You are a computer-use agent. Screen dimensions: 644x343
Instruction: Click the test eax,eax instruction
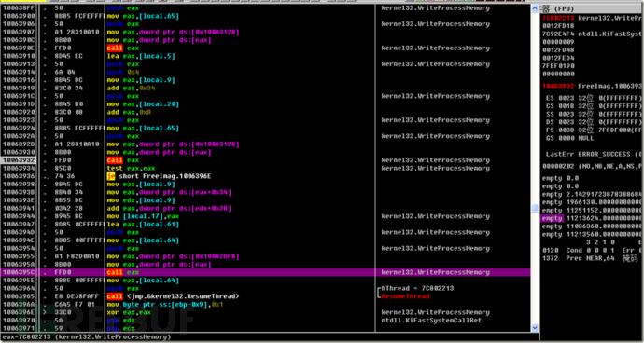(131, 168)
